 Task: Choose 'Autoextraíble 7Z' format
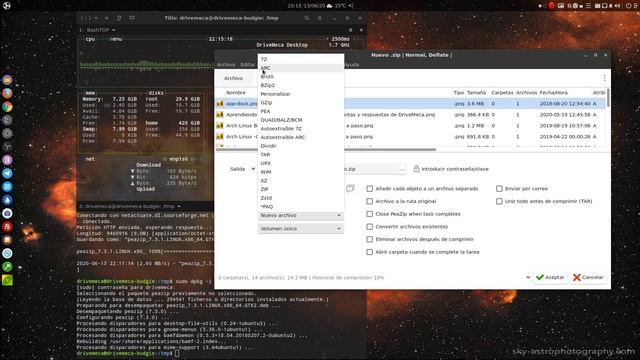(300, 129)
